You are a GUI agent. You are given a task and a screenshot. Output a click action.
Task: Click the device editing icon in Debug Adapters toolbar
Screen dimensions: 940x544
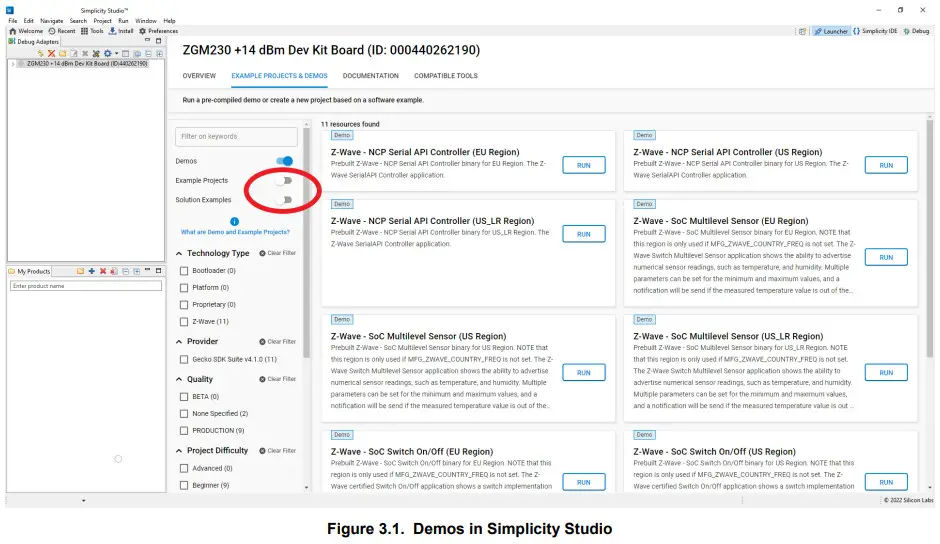(74, 53)
